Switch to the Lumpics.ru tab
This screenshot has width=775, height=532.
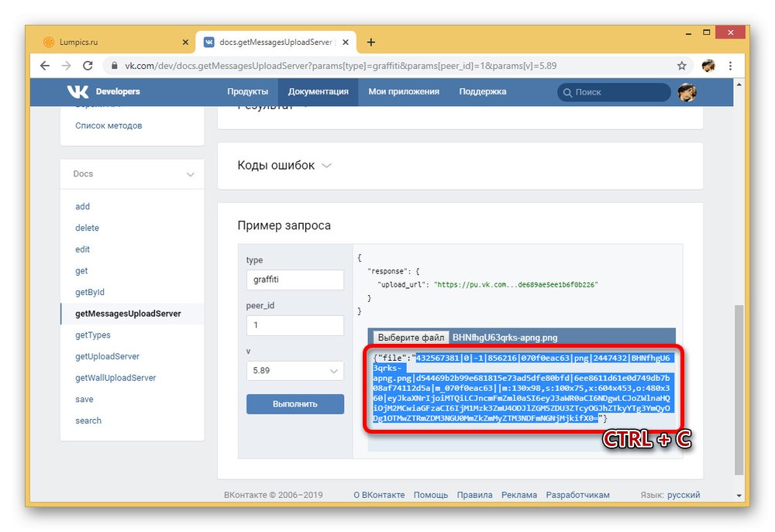115,43
